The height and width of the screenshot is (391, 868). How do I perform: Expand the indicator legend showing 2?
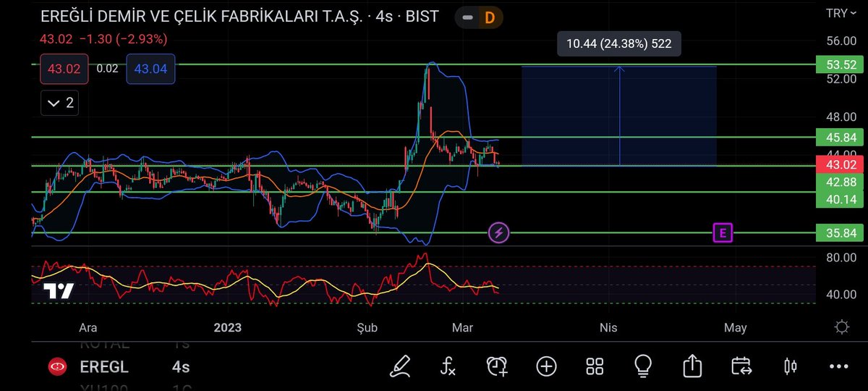click(59, 104)
